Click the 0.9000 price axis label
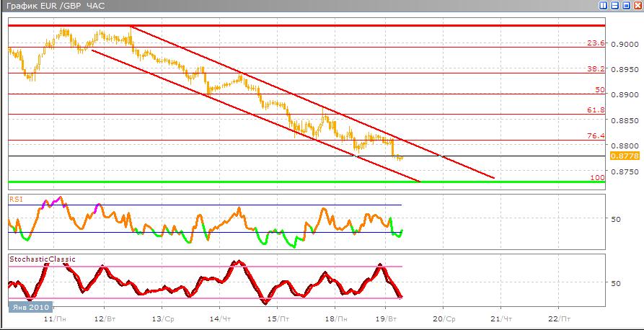This screenshot has height=330, width=644. (625, 43)
